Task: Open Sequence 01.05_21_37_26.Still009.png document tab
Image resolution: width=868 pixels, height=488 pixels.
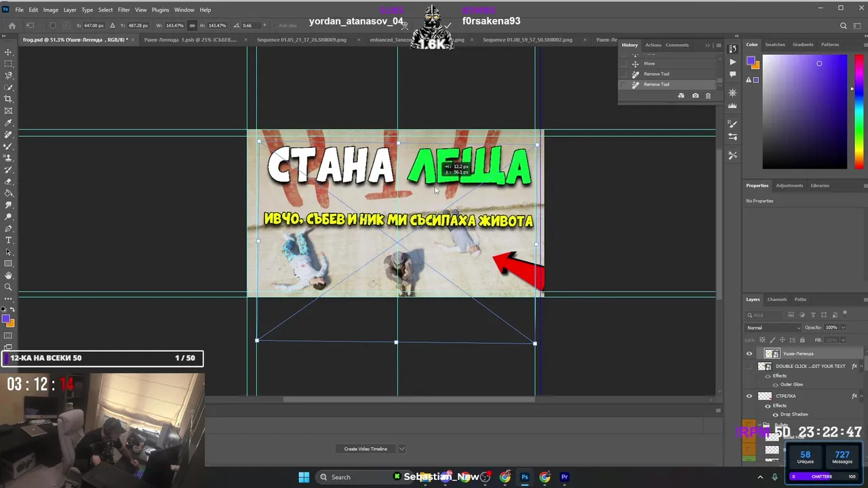Action: [302, 40]
